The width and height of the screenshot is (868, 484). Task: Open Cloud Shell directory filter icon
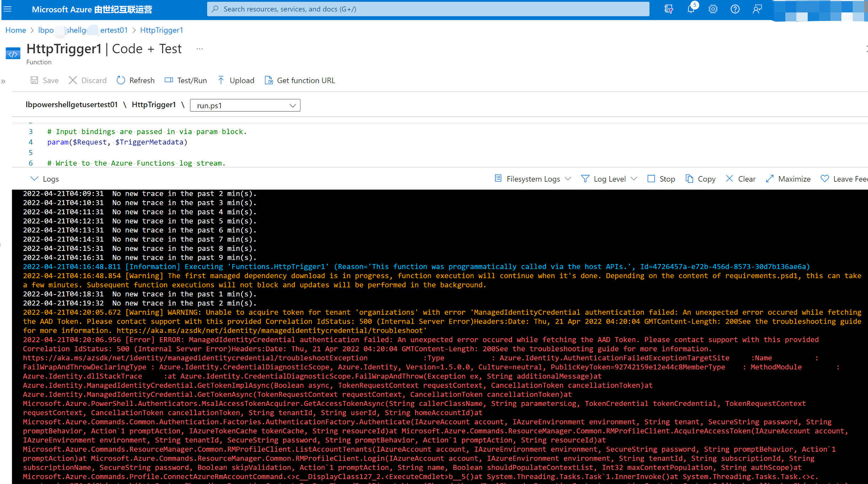point(669,9)
